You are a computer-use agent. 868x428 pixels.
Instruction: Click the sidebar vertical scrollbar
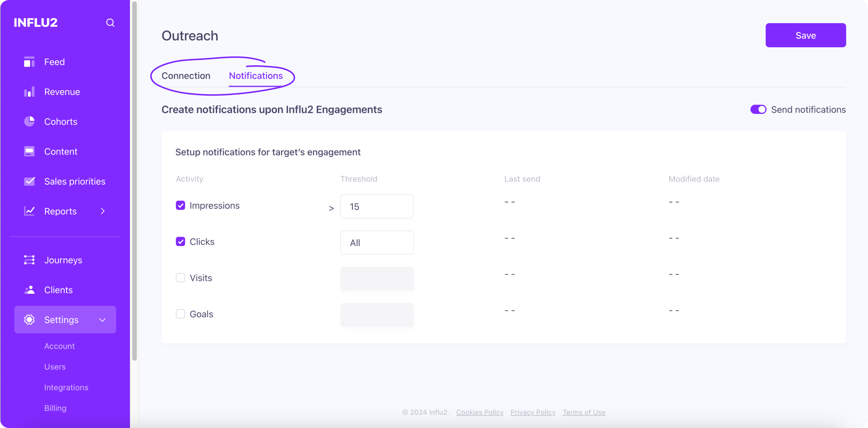coord(134,181)
